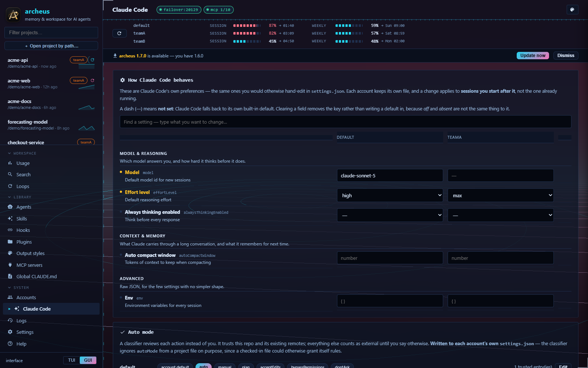Click default account session usage bar
Screen dimensions: 588x368
point(247,25)
